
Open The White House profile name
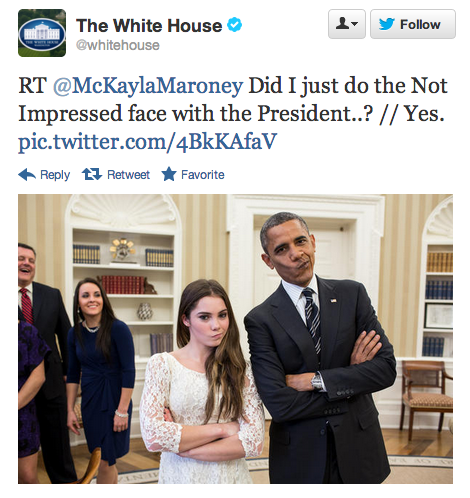pyautogui.click(x=149, y=25)
